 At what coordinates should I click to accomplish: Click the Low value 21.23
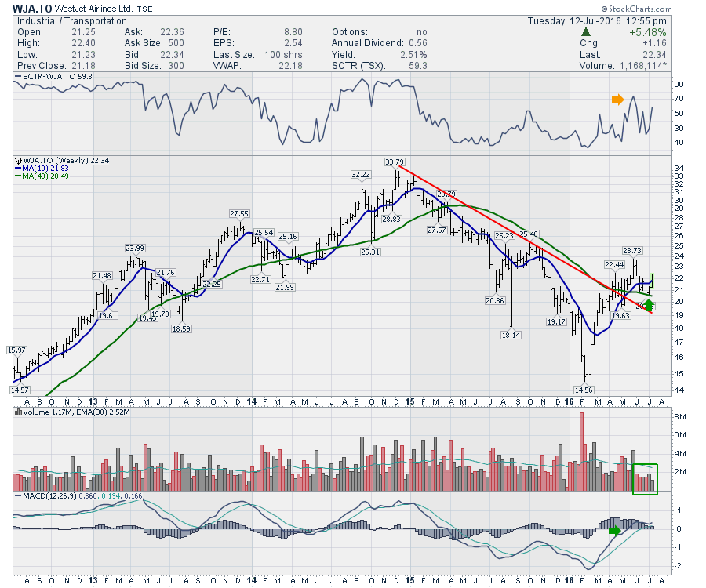pyautogui.click(x=83, y=54)
